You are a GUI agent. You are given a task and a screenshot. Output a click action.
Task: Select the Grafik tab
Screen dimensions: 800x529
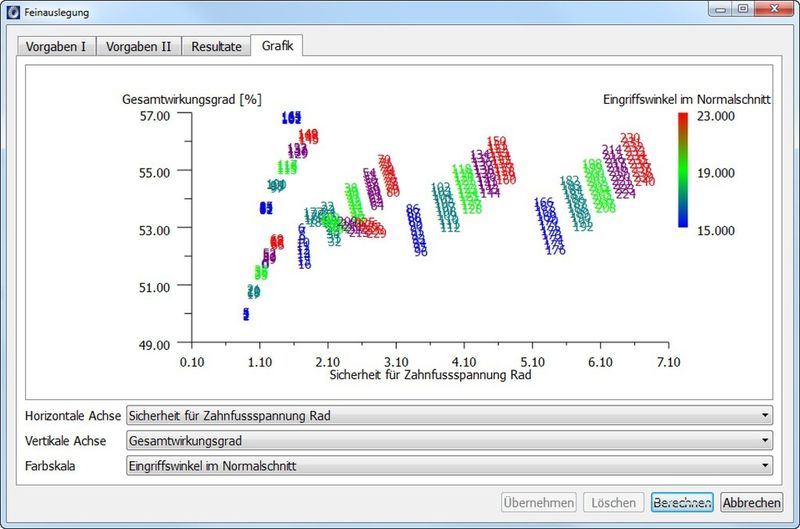[x=277, y=46]
